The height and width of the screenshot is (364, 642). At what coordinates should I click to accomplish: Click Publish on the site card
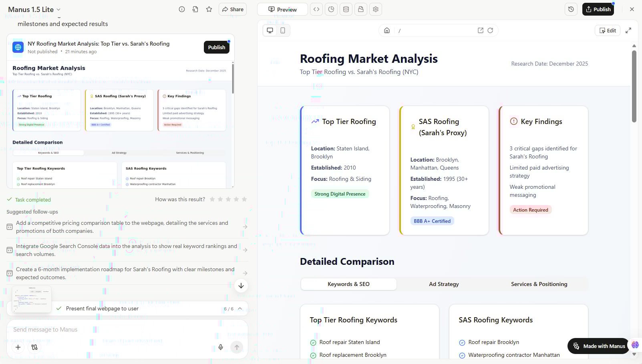point(217,47)
